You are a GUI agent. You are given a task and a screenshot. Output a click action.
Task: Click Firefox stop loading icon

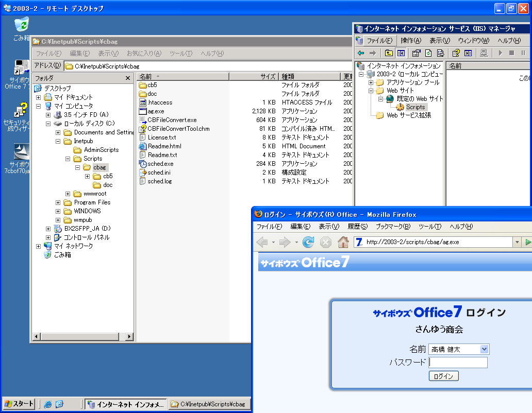tap(326, 242)
